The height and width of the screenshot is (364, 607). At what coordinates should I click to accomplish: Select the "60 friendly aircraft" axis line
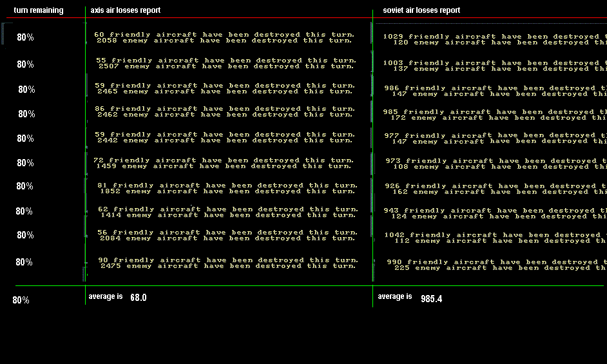tap(224, 34)
